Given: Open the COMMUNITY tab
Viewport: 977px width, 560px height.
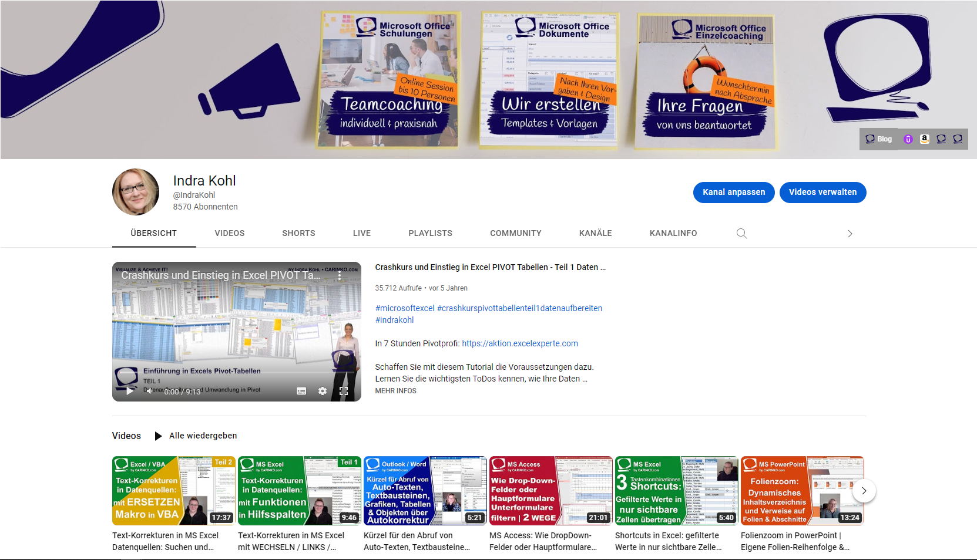Looking at the screenshot, I should 515,233.
